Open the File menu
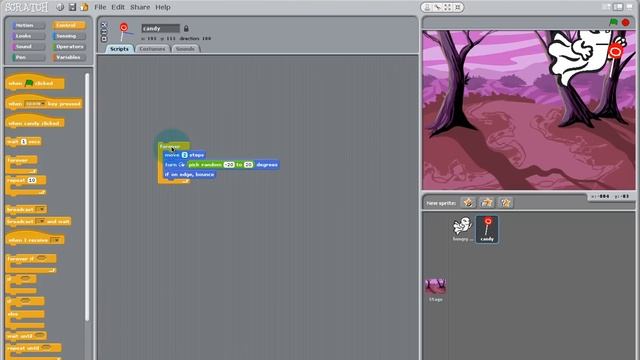The width and height of the screenshot is (640, 360). [100, 7]
